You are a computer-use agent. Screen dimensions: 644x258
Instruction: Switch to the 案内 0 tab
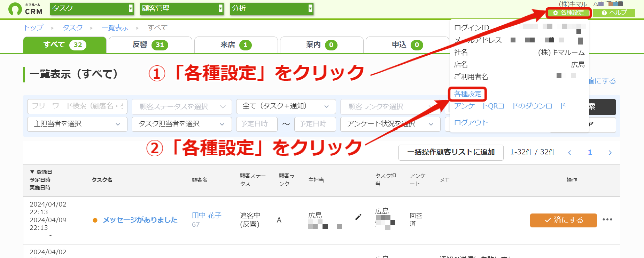(x=322, y=45)
